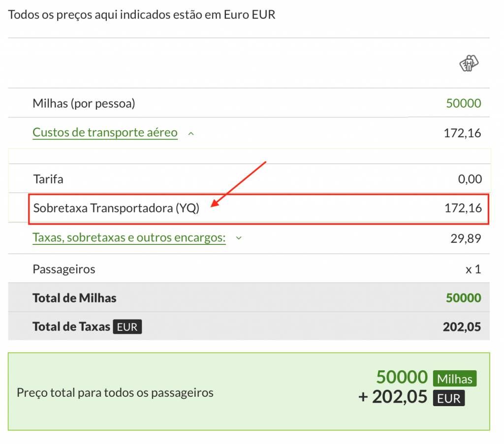This screenshot has height=444, width=504.
Task: Click the 172,16 surcharge amount
Action: (463, 208)
